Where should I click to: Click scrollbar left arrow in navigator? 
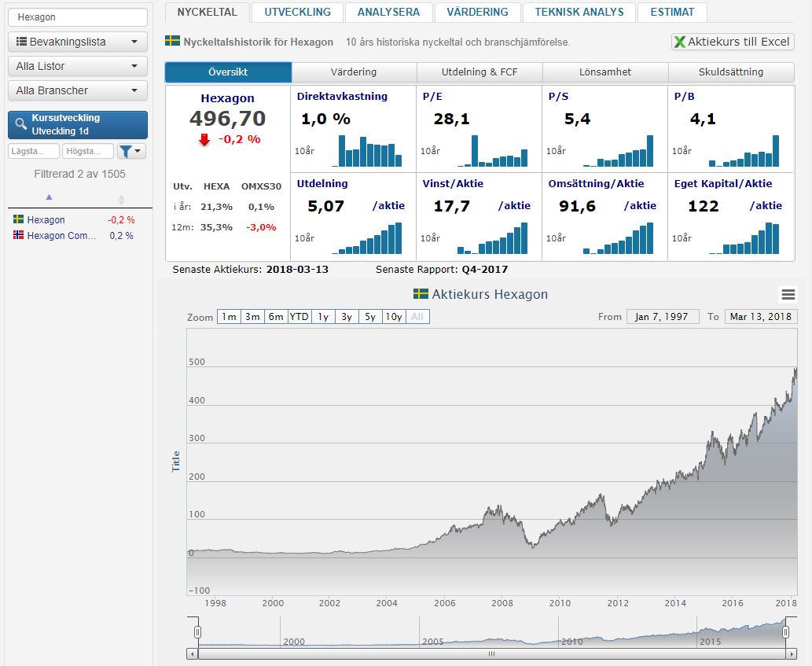[192, 654]
